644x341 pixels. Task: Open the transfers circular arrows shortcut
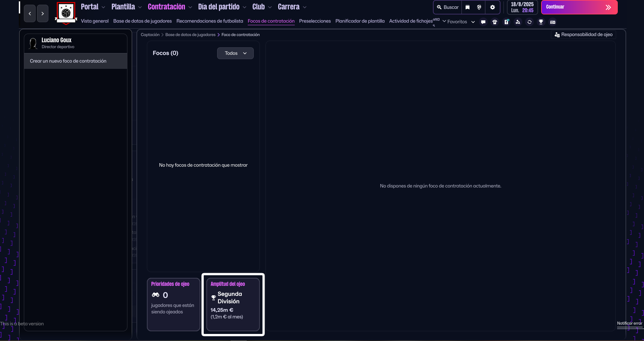[x=529, y=22]
